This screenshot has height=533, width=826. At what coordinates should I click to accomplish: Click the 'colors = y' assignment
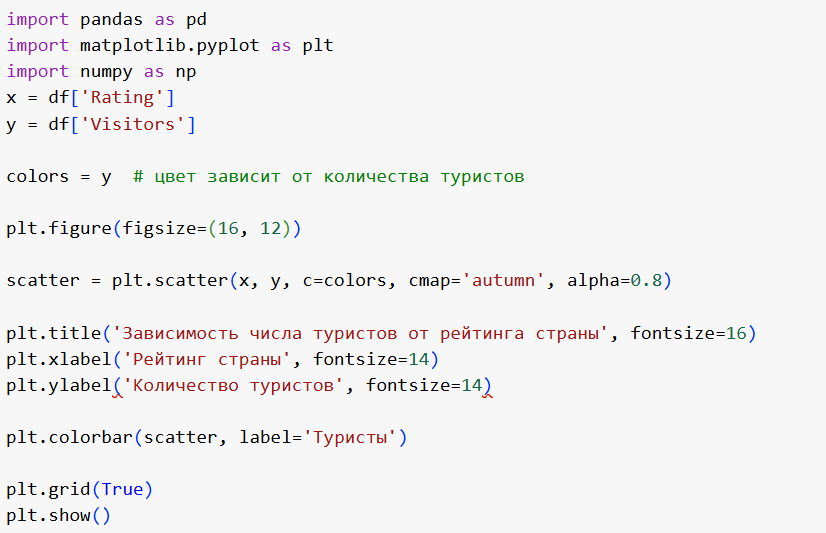59,176
